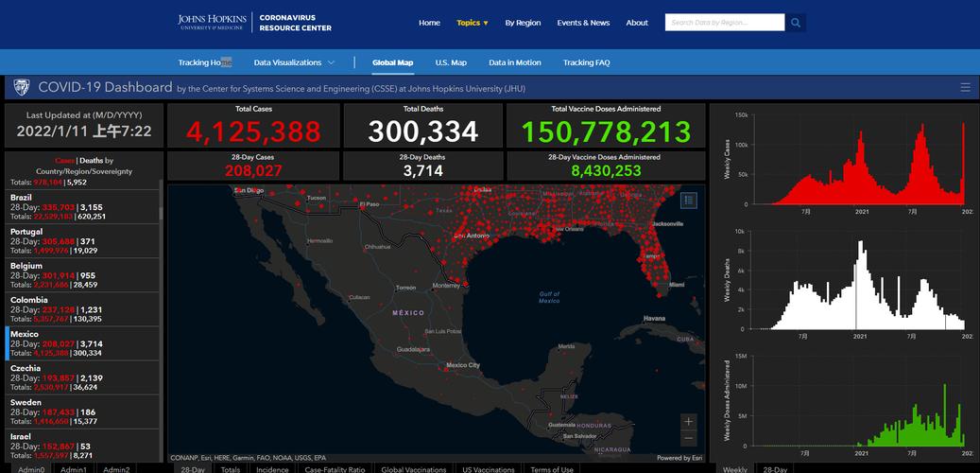Click the Monterrey label on the map
980x473 pixels.
pos(446,287)
